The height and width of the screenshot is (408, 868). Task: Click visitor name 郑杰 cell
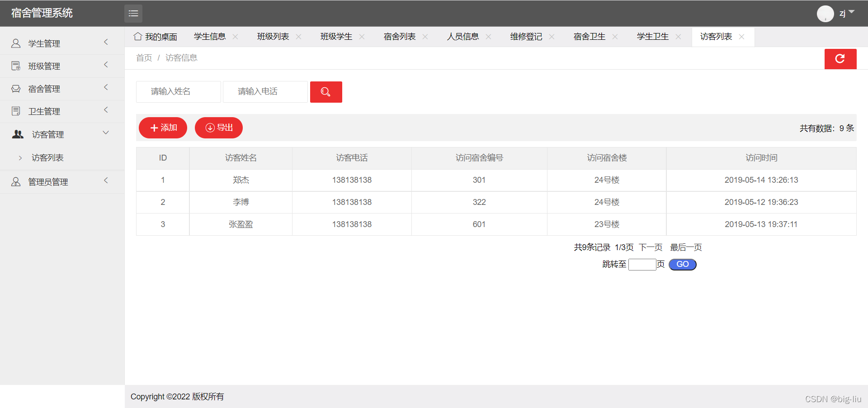[241, 180]
